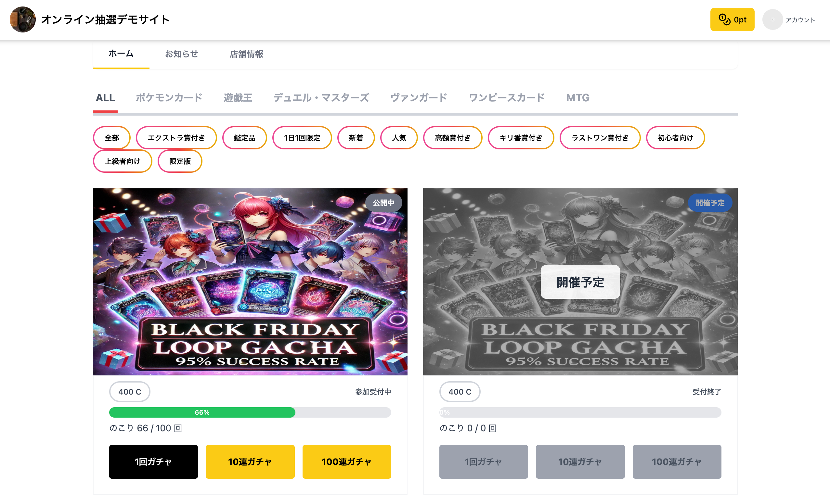Toggle the 鑑定品 filter chip
Screen dimensions: 830x504
245,138
